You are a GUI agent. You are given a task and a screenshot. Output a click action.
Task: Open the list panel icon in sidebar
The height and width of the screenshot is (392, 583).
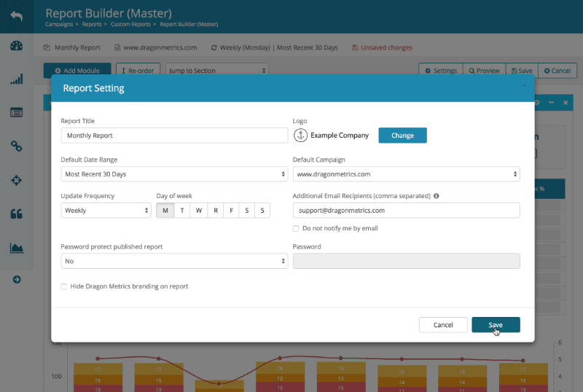(x=16, y=112)
